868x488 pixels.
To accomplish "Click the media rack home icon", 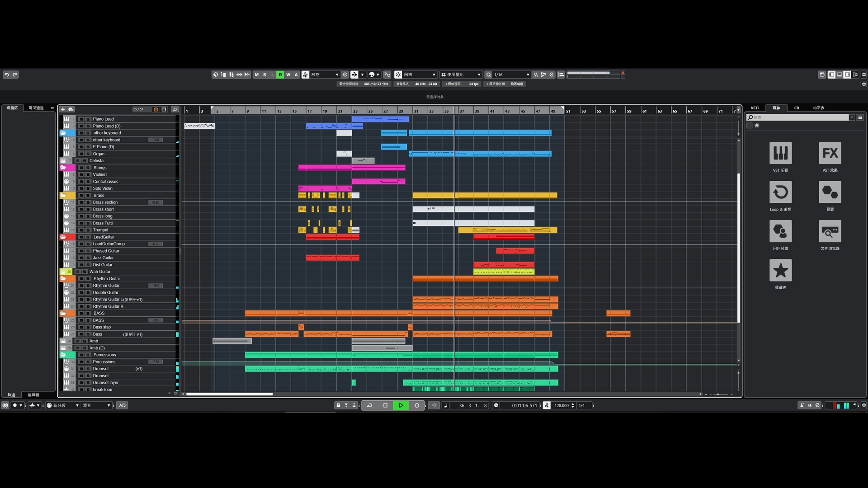I will point(757,126).
